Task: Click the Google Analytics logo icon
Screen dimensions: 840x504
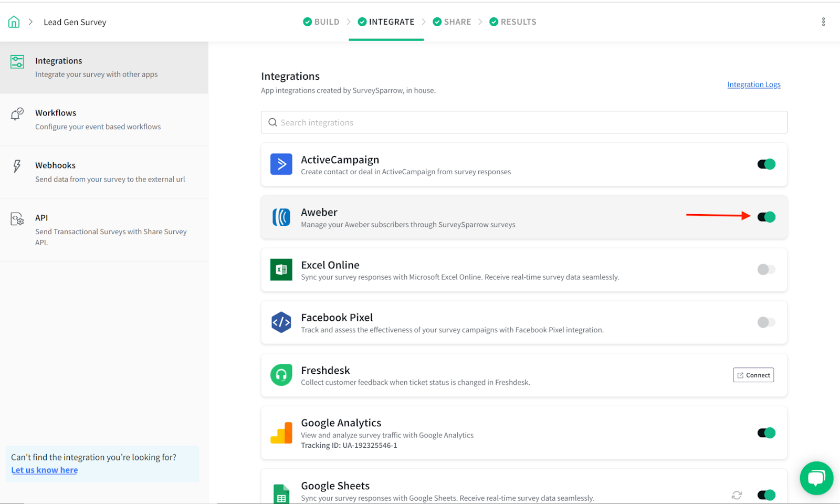Action: pos(281,433)
